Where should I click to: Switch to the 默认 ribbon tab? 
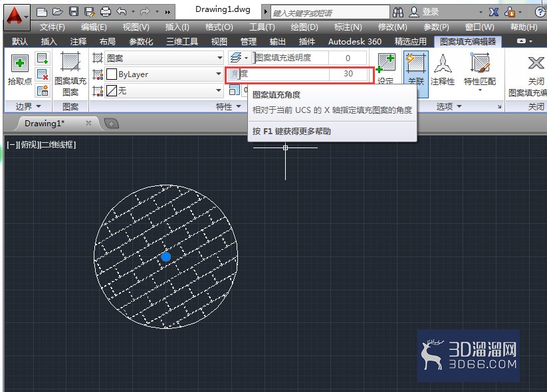(19, 41)
